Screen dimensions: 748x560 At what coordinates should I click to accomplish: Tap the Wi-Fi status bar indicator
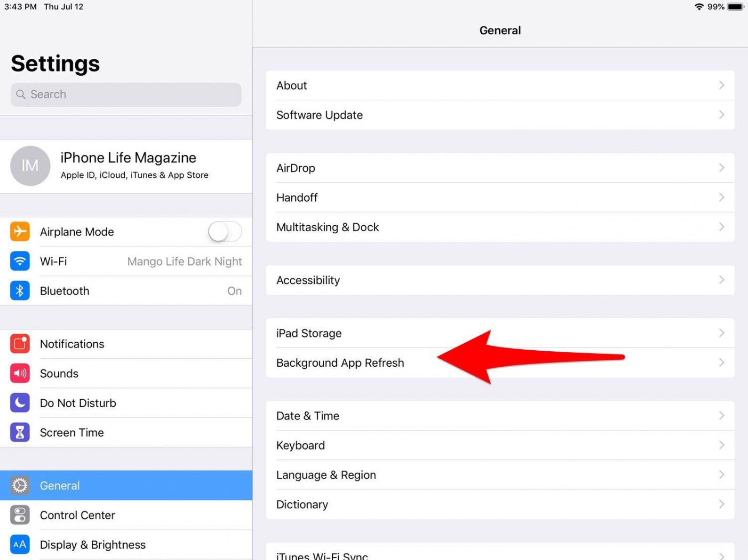coord(699,7)
